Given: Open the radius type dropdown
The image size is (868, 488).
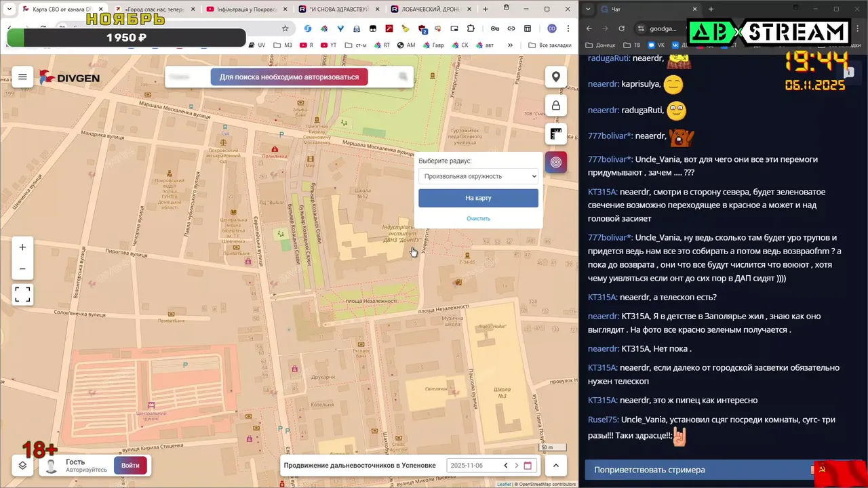Looking at the screenshot, I should point(478,176).
